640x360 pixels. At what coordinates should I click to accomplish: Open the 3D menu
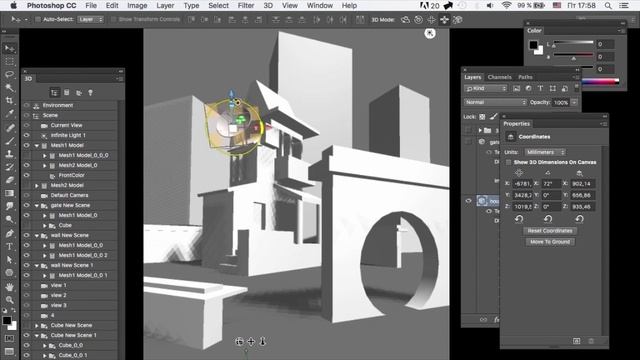tap(268, 5)
